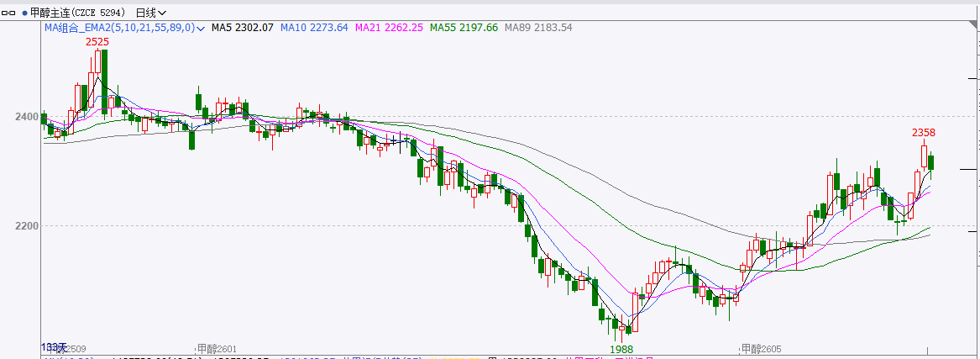Click the 甲醇2605 contract marker on time axis

761,348
